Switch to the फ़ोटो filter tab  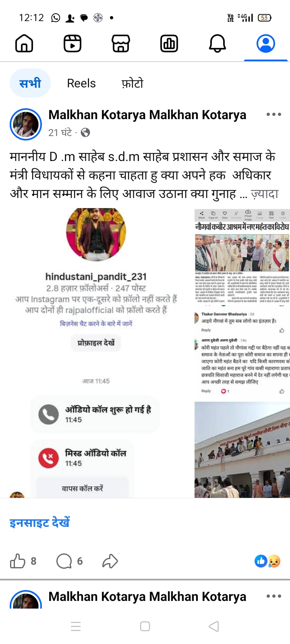coord(133,83)
